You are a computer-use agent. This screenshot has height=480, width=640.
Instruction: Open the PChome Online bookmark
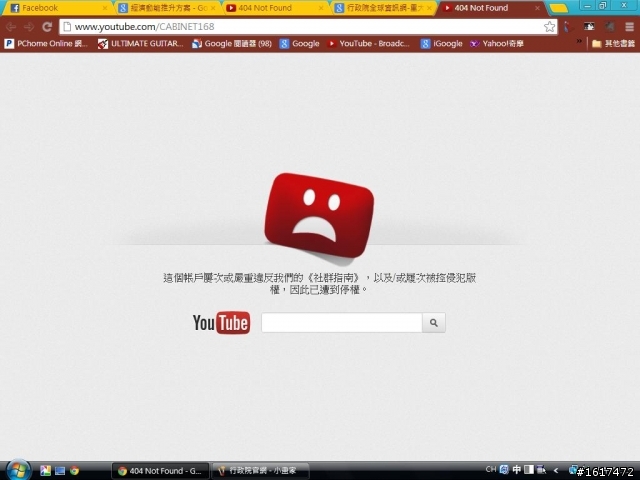point(46,44)
